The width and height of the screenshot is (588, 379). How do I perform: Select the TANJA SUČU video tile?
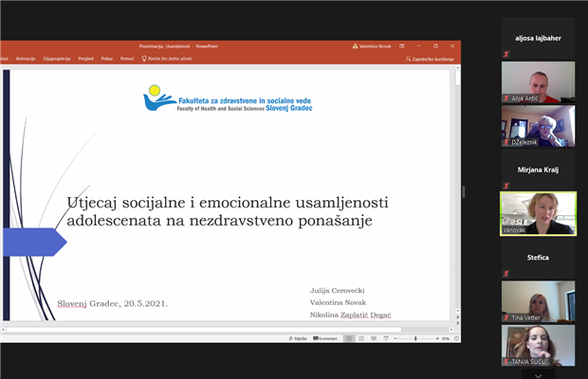click(x=538, y=345)
